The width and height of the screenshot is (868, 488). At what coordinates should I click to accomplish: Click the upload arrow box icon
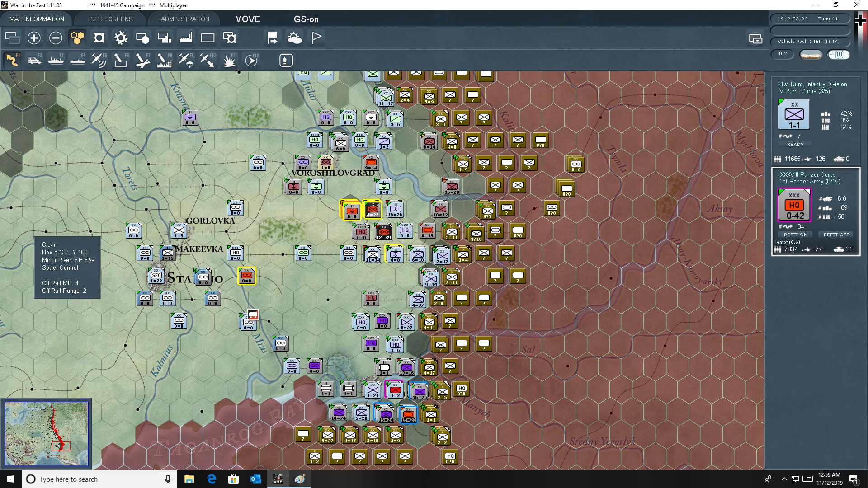point(286,60)
